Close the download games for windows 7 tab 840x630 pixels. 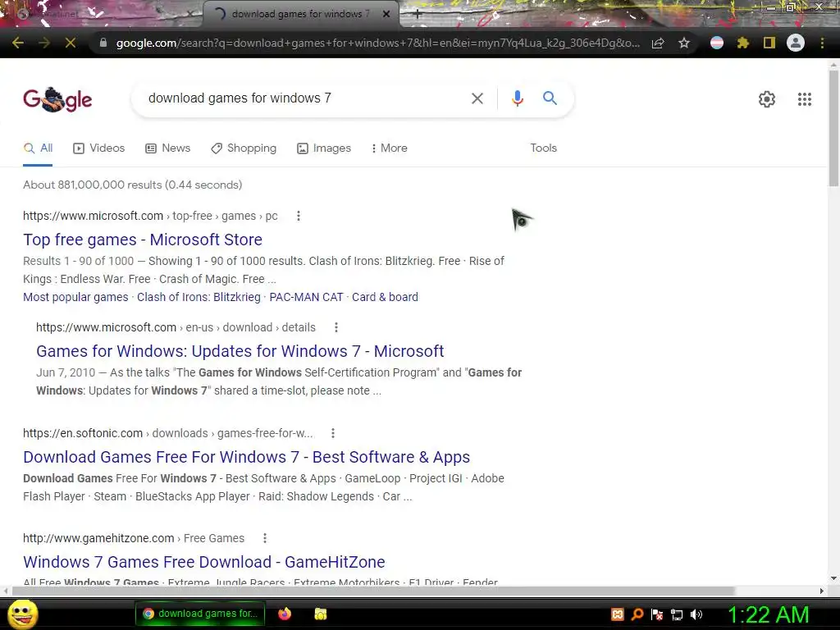point(386,14)
